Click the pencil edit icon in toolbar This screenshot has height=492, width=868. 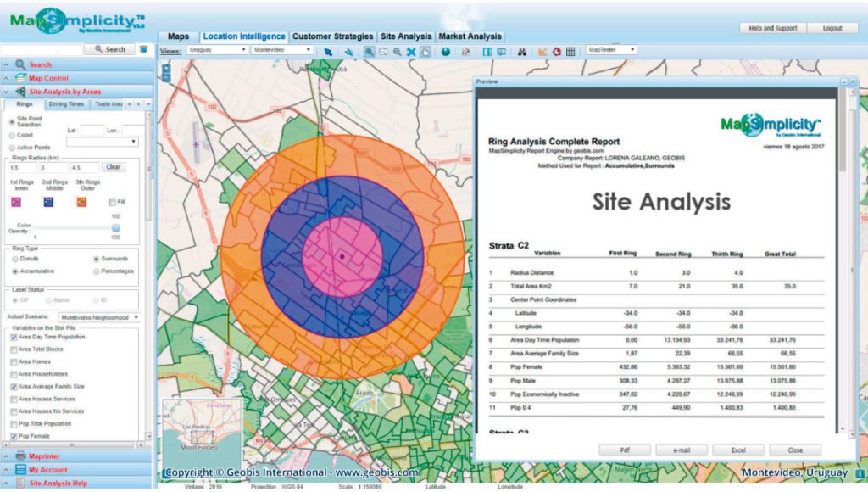(466, 52)
